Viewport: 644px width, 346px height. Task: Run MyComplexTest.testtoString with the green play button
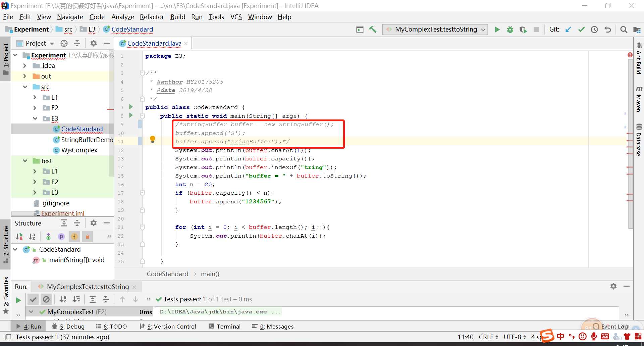[x=497, y=30]
